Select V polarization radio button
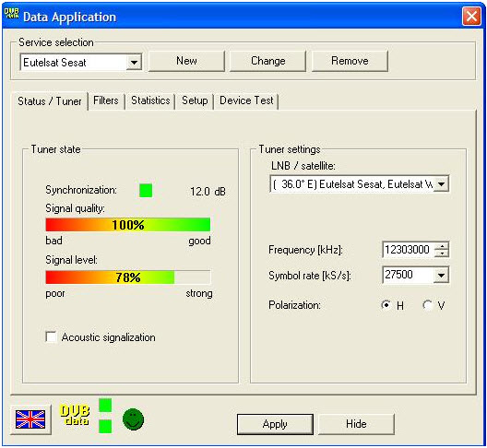The width and height of the screenshot is (487, 448). 427,305
